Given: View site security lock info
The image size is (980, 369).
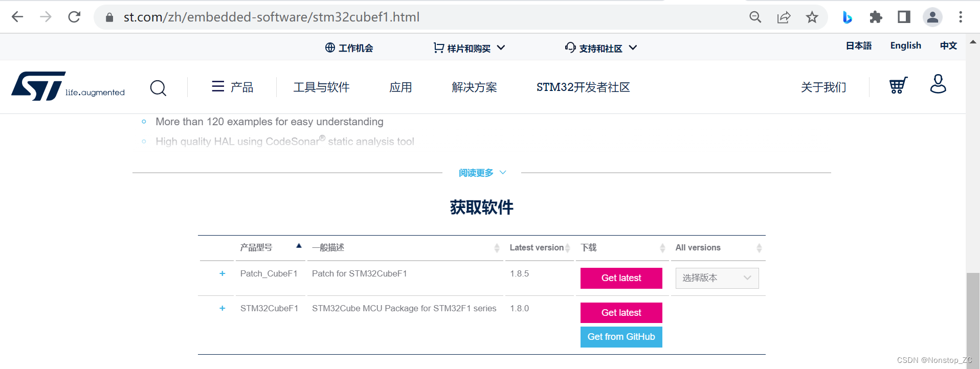Looking at the screenshot, I should coord(109,17).
